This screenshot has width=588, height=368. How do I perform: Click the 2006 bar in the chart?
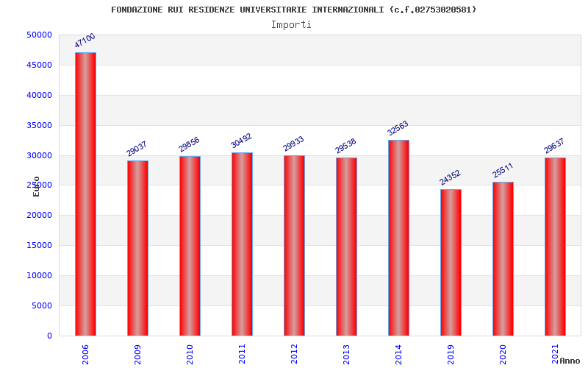[85, 194]
